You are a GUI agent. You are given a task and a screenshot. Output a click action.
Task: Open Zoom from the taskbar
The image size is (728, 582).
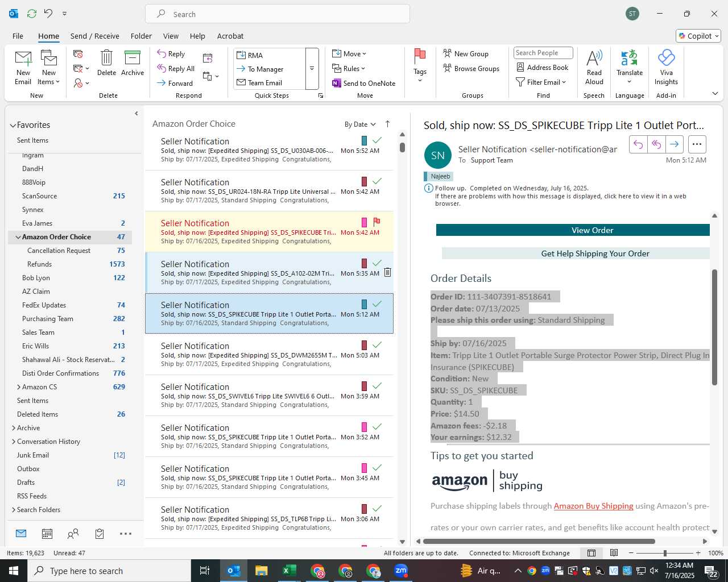[401, 571]
